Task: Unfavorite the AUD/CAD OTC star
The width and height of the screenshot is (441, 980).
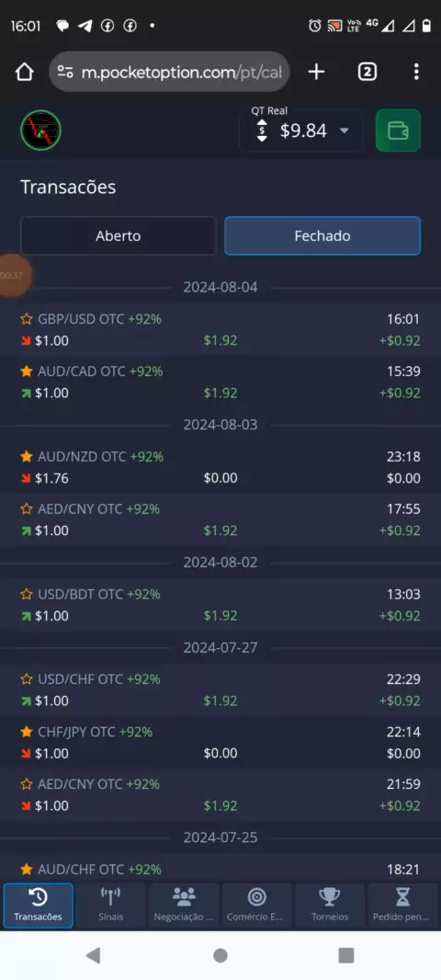Action: [27, 372]
